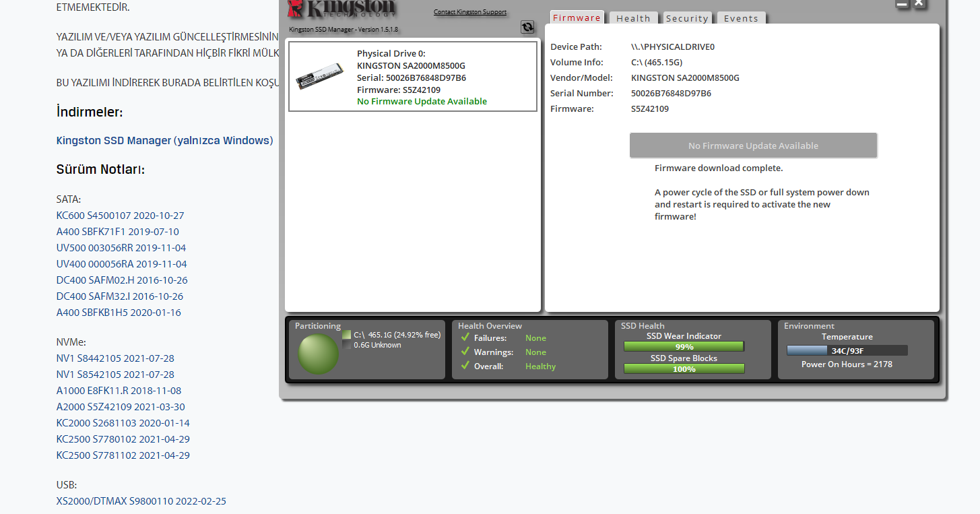Open the KC2500 S7781102 release link

click(x=123, y=455)
